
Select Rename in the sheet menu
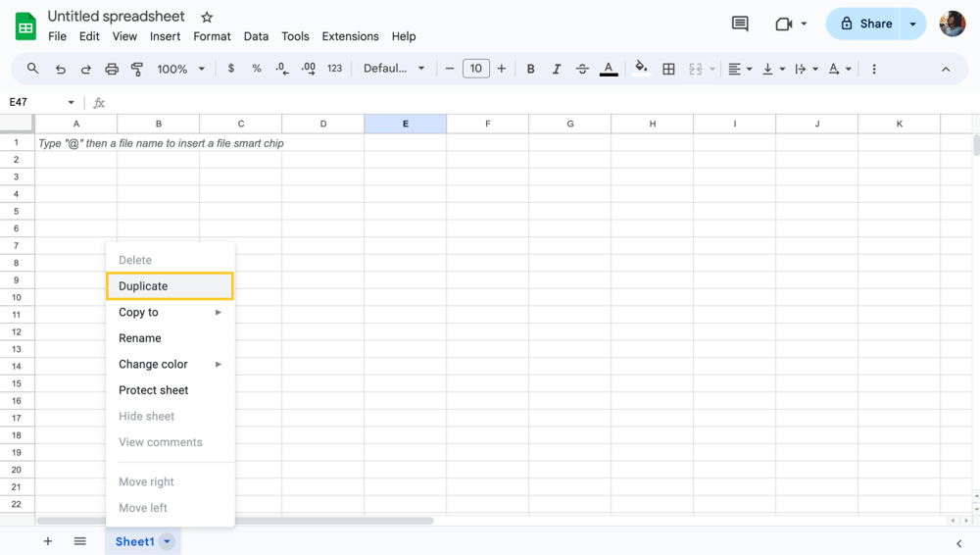point(140,338)
